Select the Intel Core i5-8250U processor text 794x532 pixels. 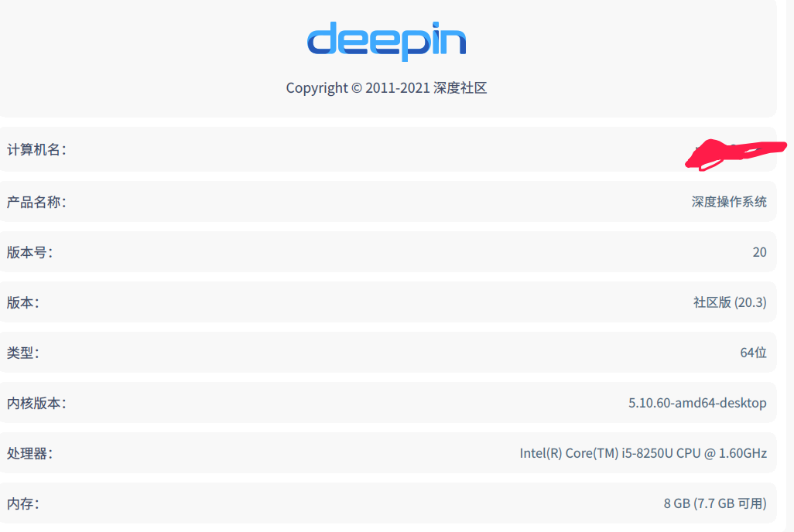[x=643, y=453]
